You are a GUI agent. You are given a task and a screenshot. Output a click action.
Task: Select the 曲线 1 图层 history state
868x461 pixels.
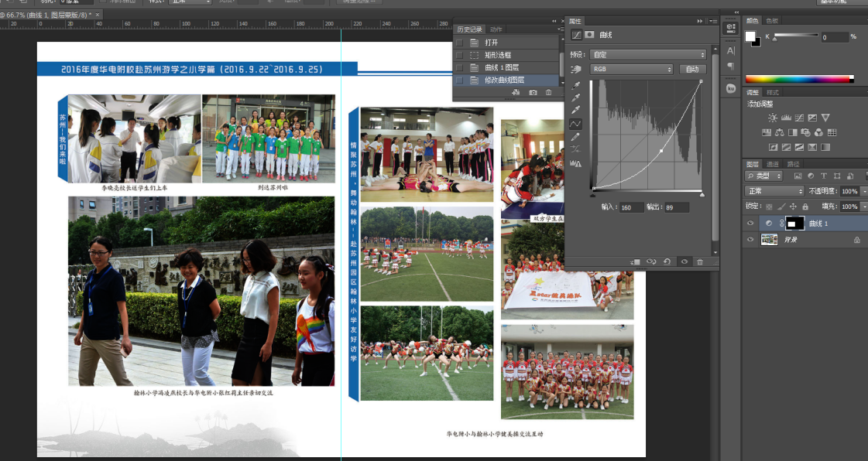click(x=506, y=67)
